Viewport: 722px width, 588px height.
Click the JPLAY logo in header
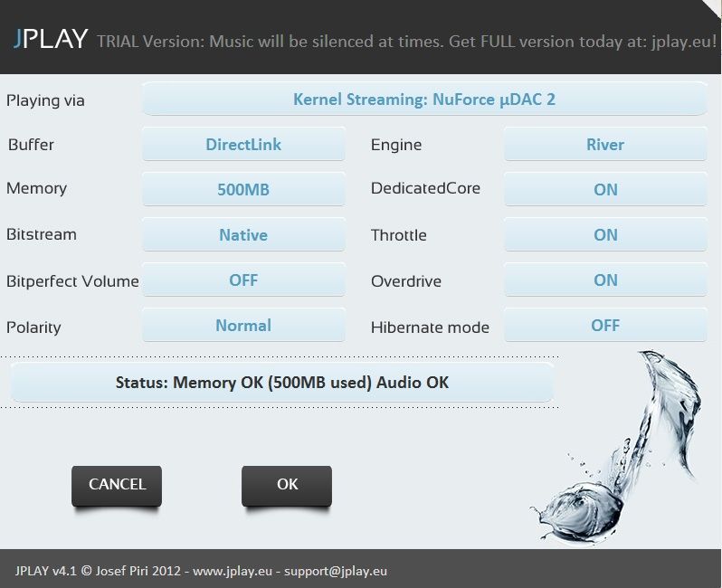point(51,39)
